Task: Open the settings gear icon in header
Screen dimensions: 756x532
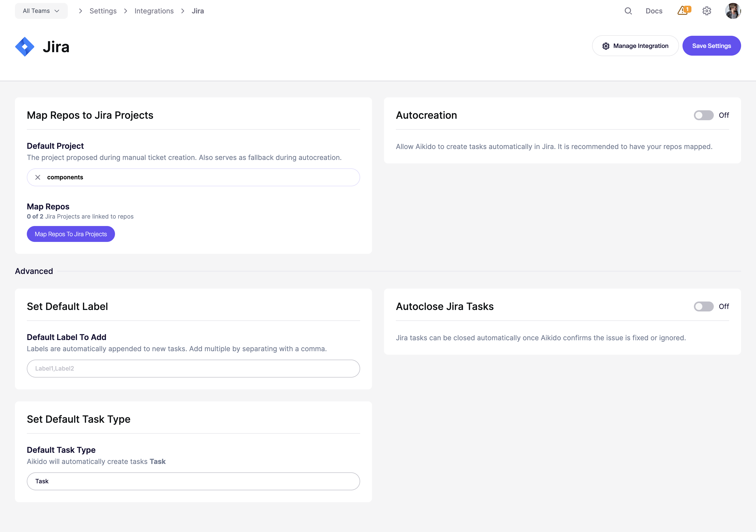Action: click(x=707, y=11)
